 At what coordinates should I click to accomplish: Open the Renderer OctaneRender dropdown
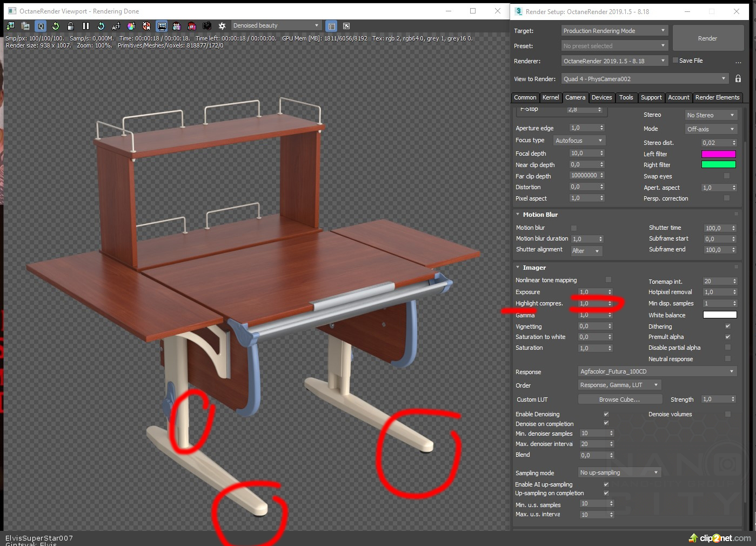[x=614, y=61]
